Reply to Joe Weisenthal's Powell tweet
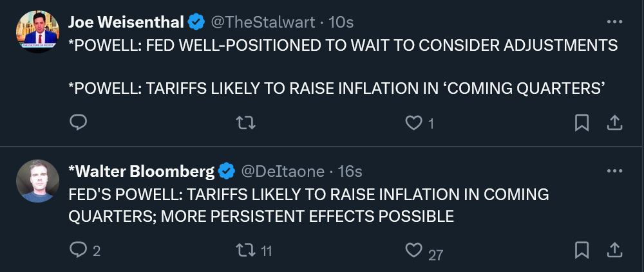This screenshot has height=272, width=644. (x=78, y=122)
